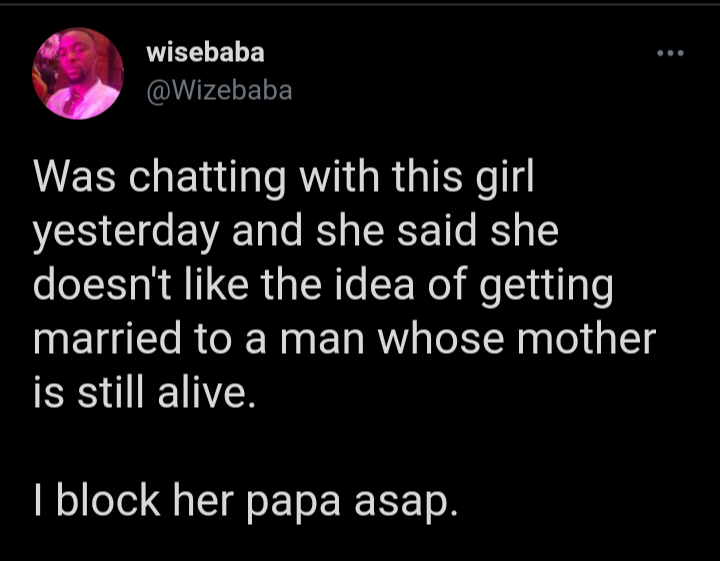Click the line "married to a man whose mother"
The width and height of the screenshot is (720, 561).
click(345, 338)
